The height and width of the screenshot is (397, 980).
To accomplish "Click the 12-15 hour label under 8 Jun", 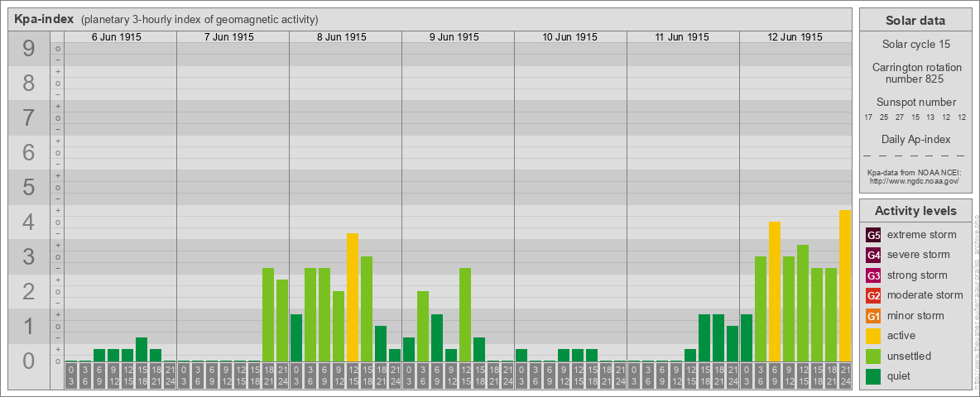I will point(353,375).
